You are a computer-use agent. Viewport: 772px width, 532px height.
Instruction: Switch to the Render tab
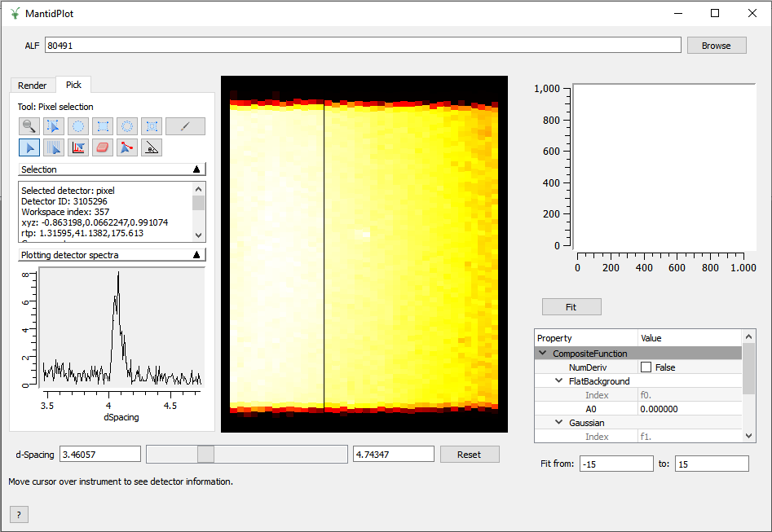coord(33,86)
